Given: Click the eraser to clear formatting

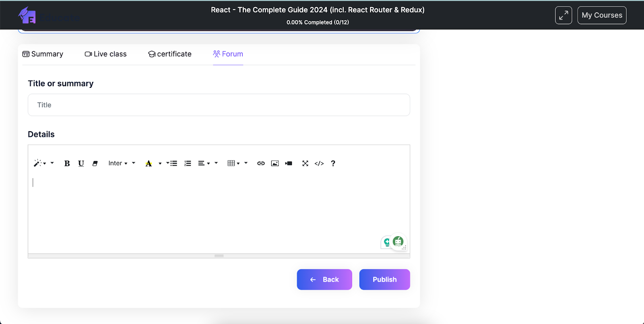Looking at the screenshot, I should coord(95,163).
